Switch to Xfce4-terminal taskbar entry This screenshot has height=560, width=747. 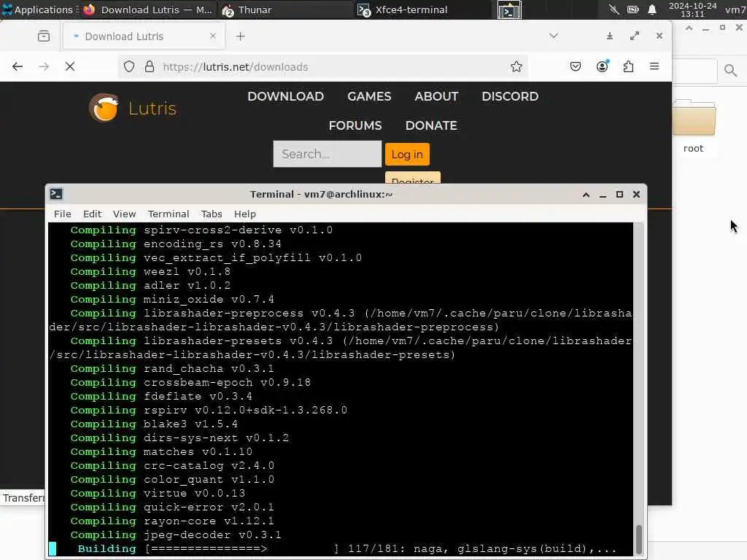coord(423,9)
